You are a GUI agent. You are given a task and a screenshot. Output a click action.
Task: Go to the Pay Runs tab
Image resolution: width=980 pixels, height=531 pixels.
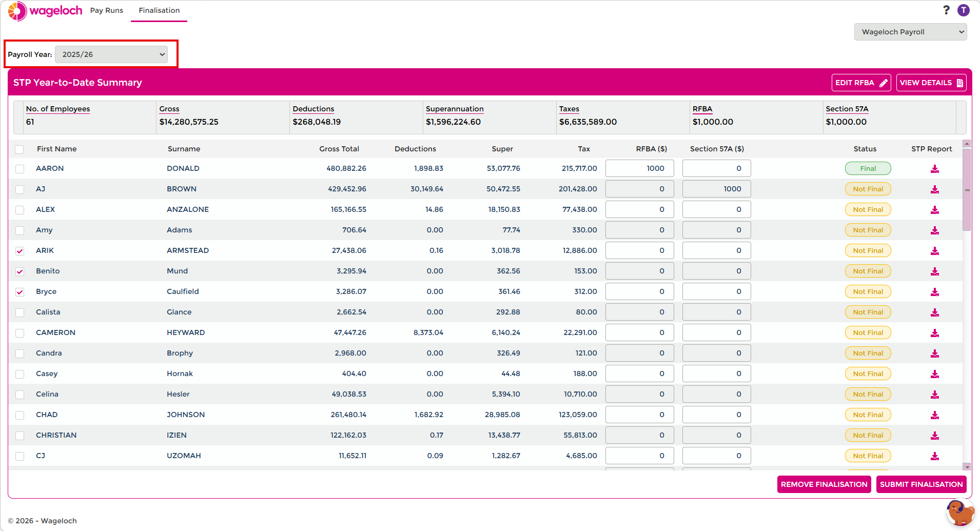(x=107, y=10)
